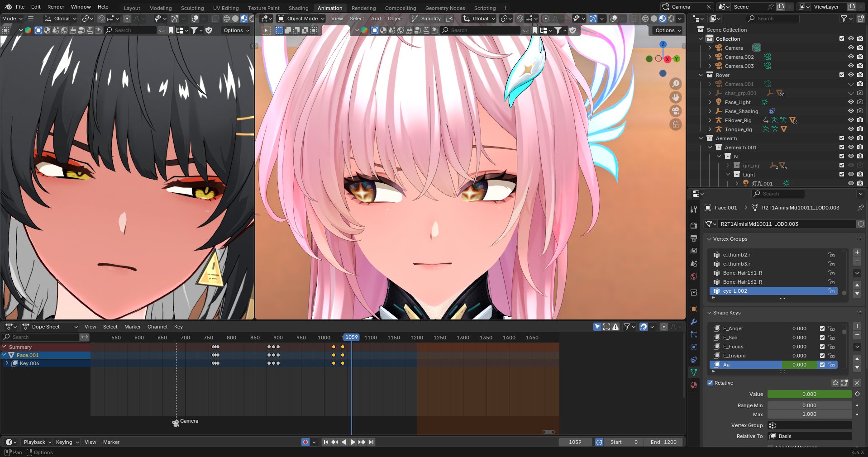868x457 pixels.
Task: Open the Keying popover in timeline
Action: 67,442
